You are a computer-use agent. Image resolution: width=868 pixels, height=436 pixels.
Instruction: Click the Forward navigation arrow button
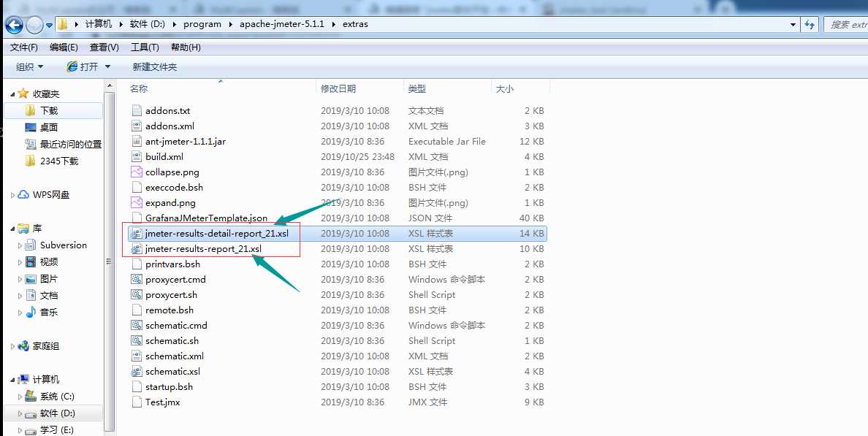click(34, 24)
